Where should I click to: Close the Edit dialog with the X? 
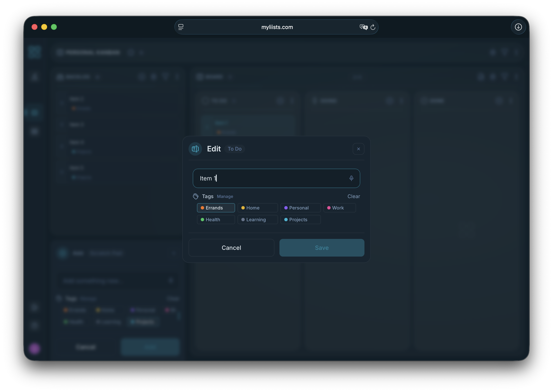358,149
